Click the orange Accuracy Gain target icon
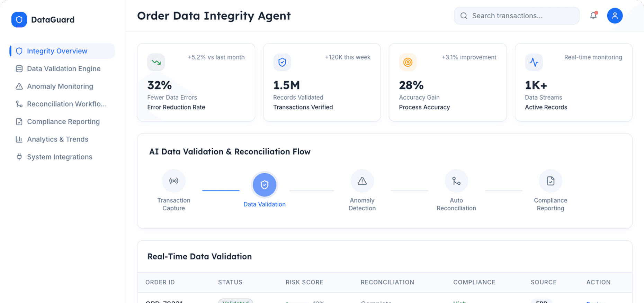Screen dimensions: 644x303 coord(408,62)
